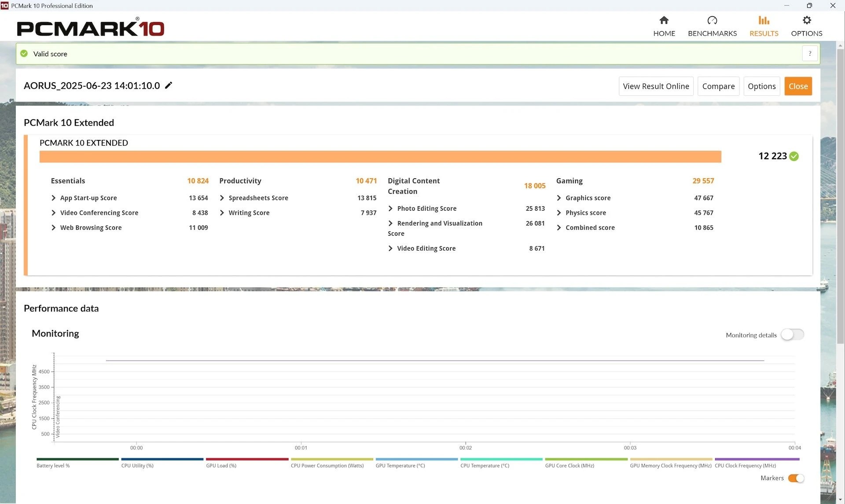Open Benchmarks gauge icon
Image resolution: width=845 pixels, height=504 pixels.
tap(712, 20)
